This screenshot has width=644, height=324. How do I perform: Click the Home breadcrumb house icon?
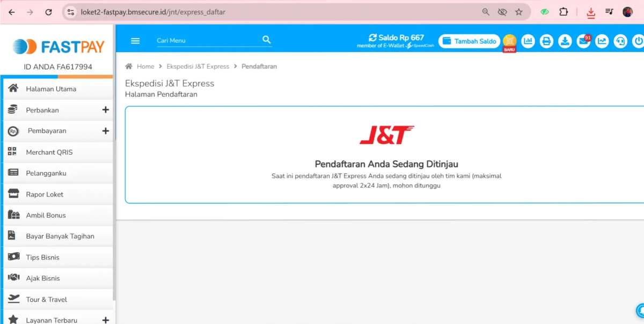(128, 66)
